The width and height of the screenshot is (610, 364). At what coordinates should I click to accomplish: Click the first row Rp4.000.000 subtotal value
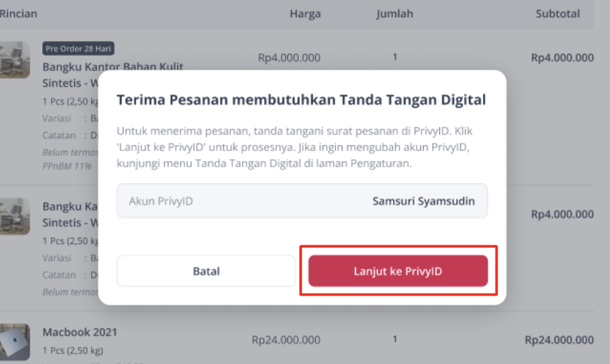point(563,58)
